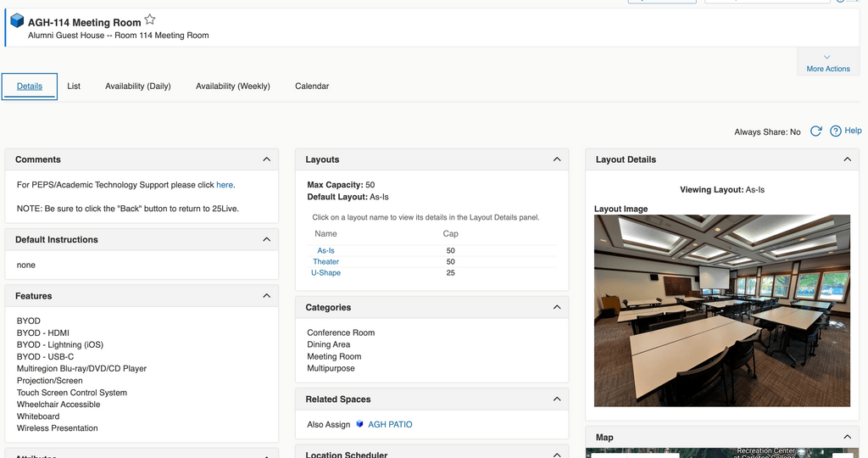Open the Availability (Weekly) tab
The width and height of the screenshot is (868, 458).
coord(233,87)
